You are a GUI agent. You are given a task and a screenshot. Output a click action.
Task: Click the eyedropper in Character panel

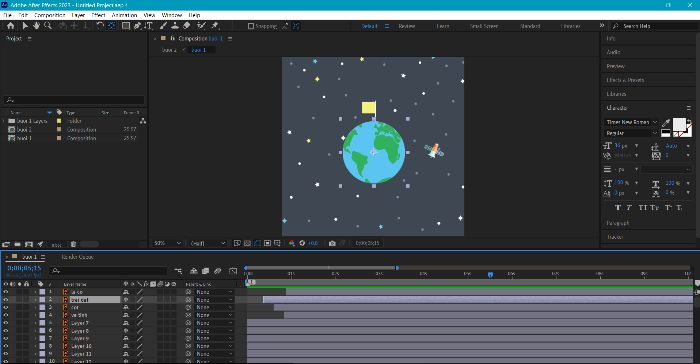(x=666, y=122)
